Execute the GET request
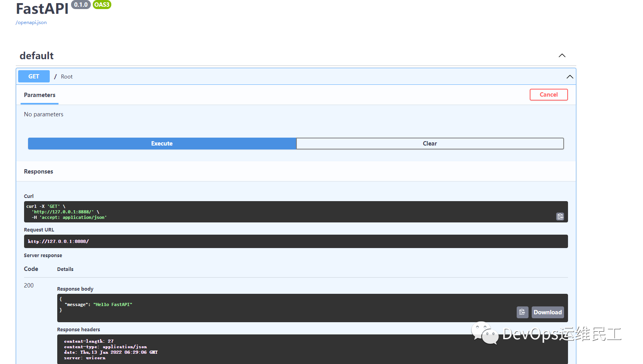Viewport: 643px width, 364px height. point(162,143)
